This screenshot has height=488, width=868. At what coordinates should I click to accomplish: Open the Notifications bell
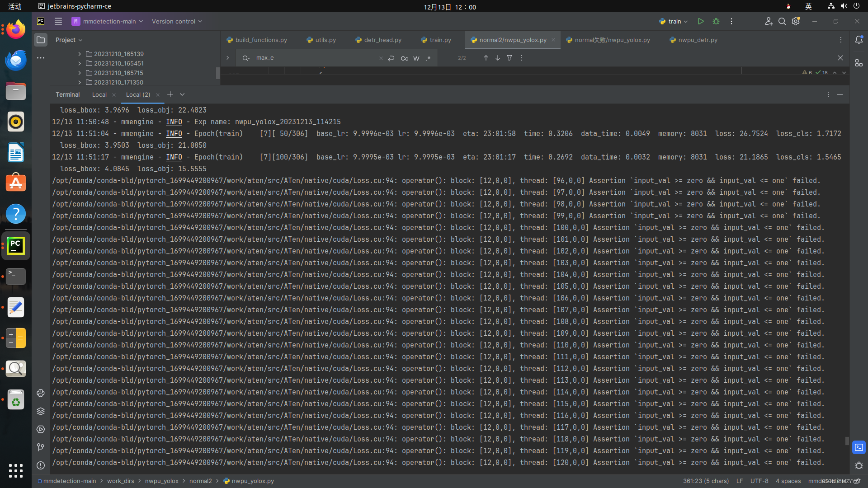point(859,40)
